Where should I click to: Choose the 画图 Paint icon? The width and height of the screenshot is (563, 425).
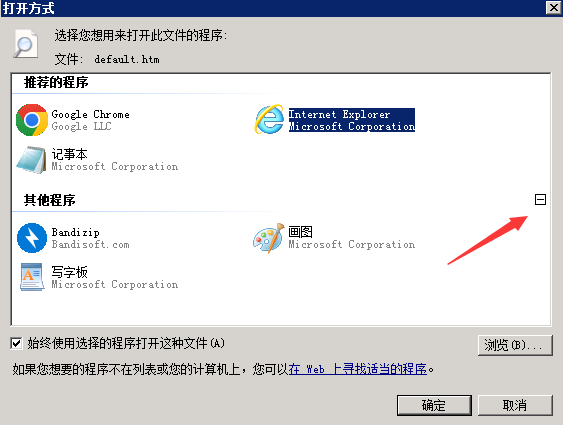pos(269,238)
